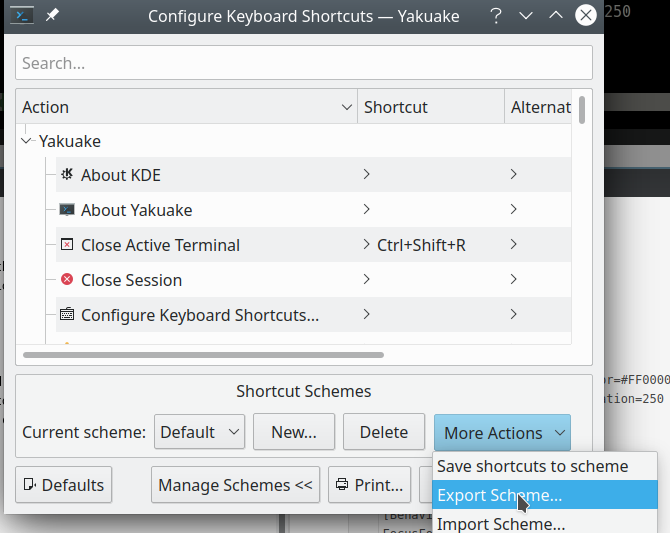670x533 pixels.
Task: Click the Close Session red circle icon
Action: (x=67, y=280)
